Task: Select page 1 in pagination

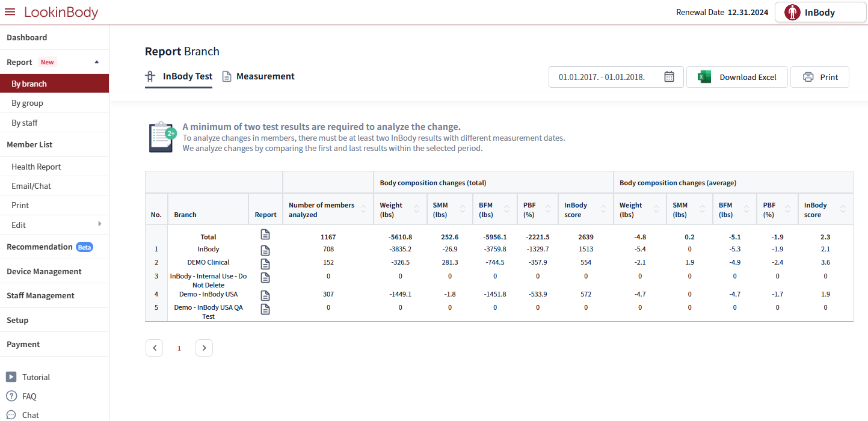Action: [x=179, y=348]
